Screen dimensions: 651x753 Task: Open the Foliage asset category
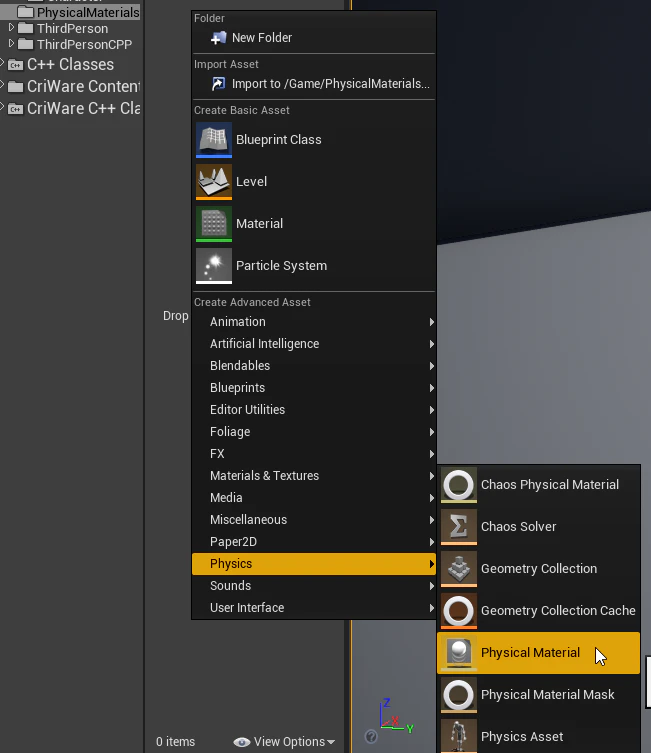[313, 432]
